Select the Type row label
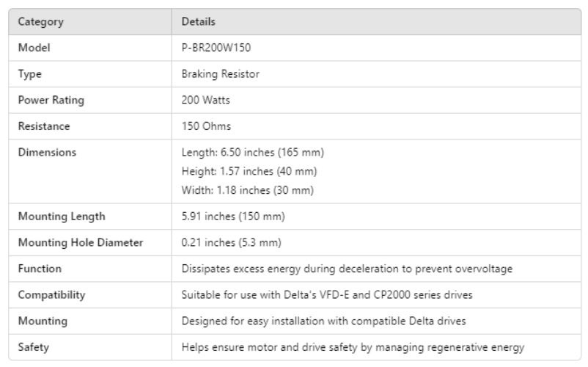This screenshot has height=367, width=588. (29, 74)
